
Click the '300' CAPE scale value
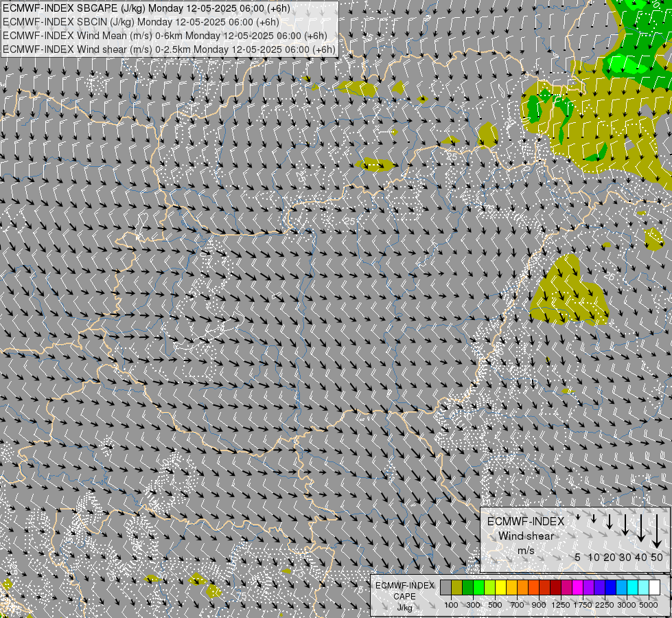point(473,605)
